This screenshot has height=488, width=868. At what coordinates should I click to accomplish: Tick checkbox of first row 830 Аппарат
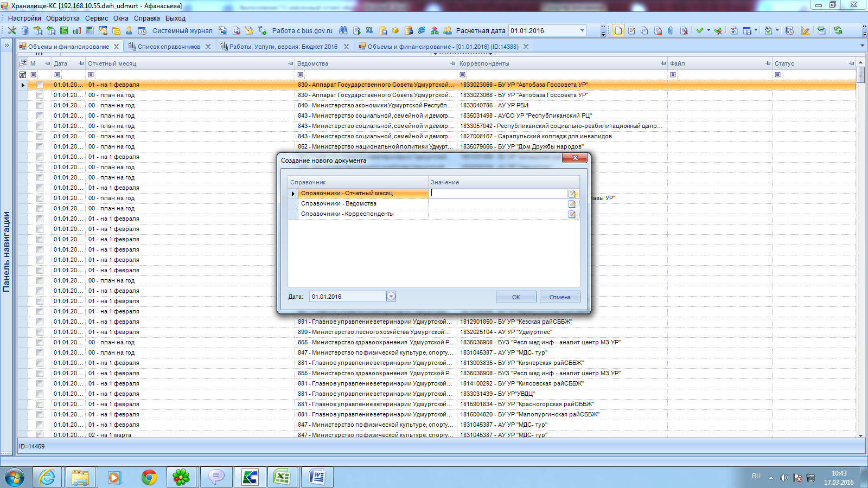[40, 85]
